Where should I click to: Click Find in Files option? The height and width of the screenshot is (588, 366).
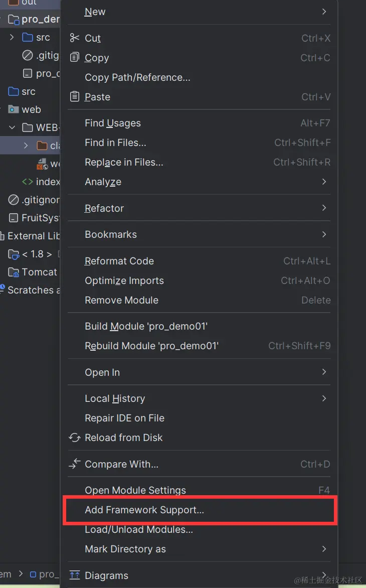(115, 142)
